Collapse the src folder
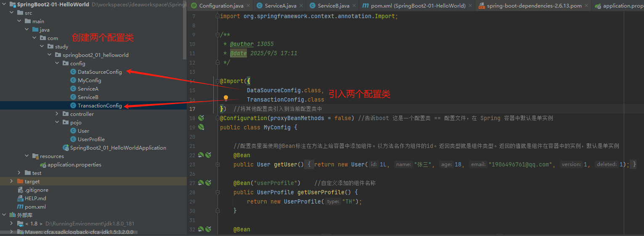644x236 pixels. tap(12, 13)
